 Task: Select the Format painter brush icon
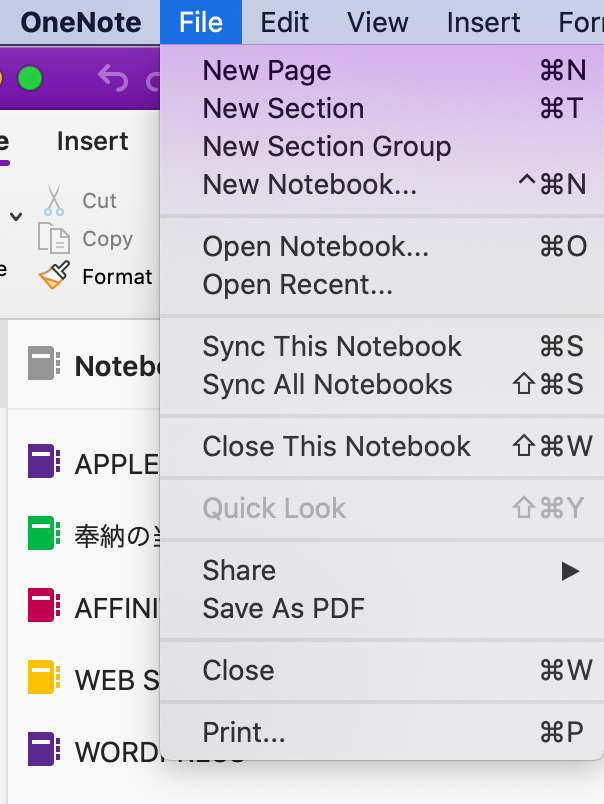(x=54, y=276)
